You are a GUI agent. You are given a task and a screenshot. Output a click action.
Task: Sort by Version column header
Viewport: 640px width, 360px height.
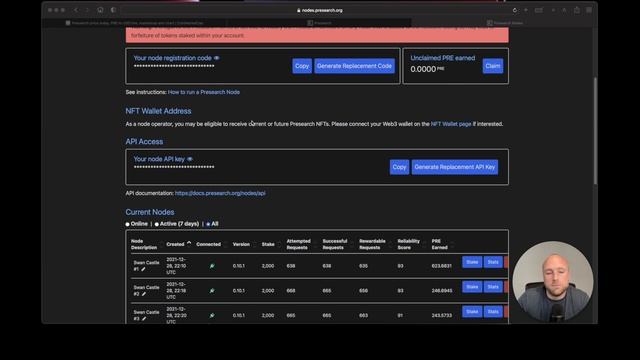241,244
